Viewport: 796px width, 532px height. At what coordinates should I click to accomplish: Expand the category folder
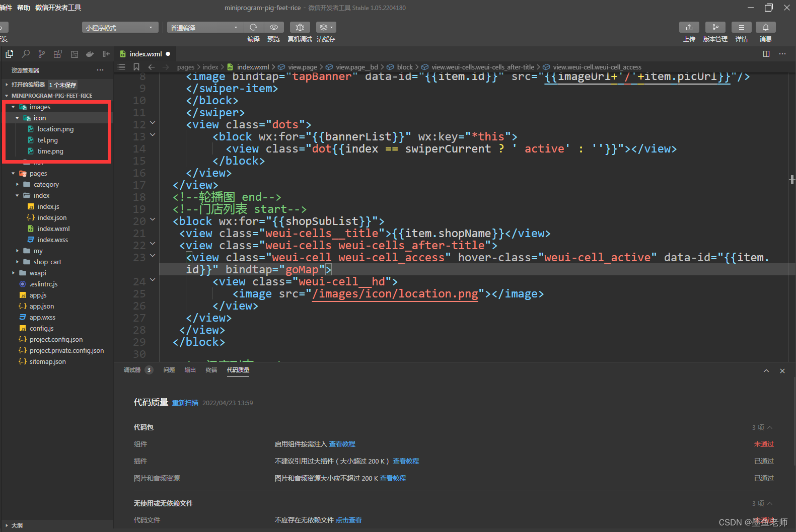18,184
